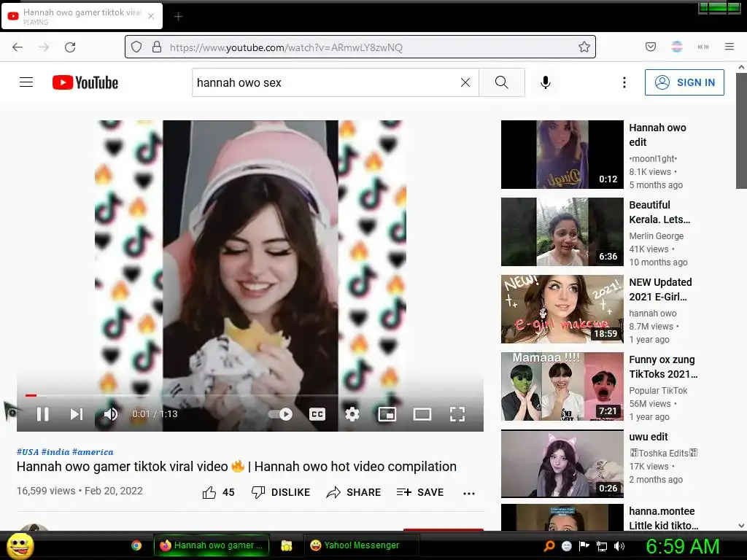Open the tray network icon
This screenshot has width=747, height=560.
(602, 546)
